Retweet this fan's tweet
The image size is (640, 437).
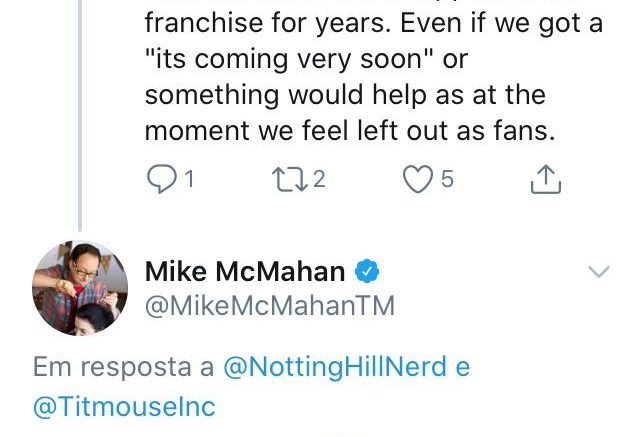coord(290,179)
